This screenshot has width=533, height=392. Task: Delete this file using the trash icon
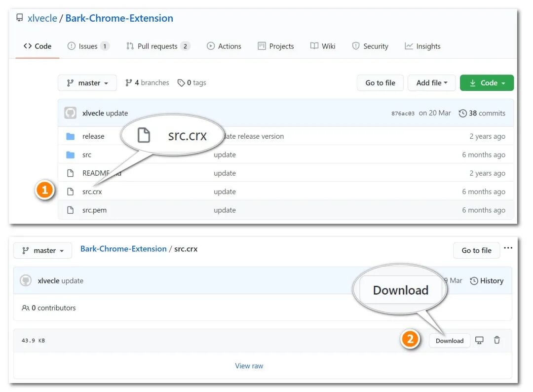coord(496,340)
